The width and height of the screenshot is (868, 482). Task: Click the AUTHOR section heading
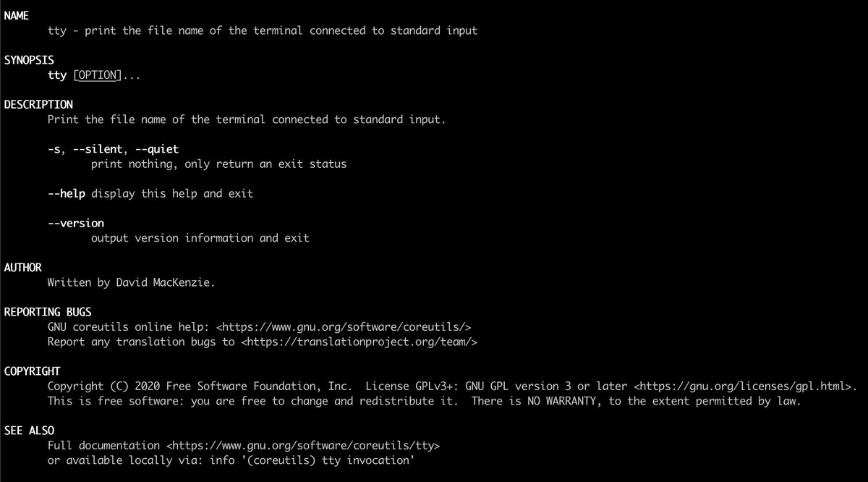22,267
